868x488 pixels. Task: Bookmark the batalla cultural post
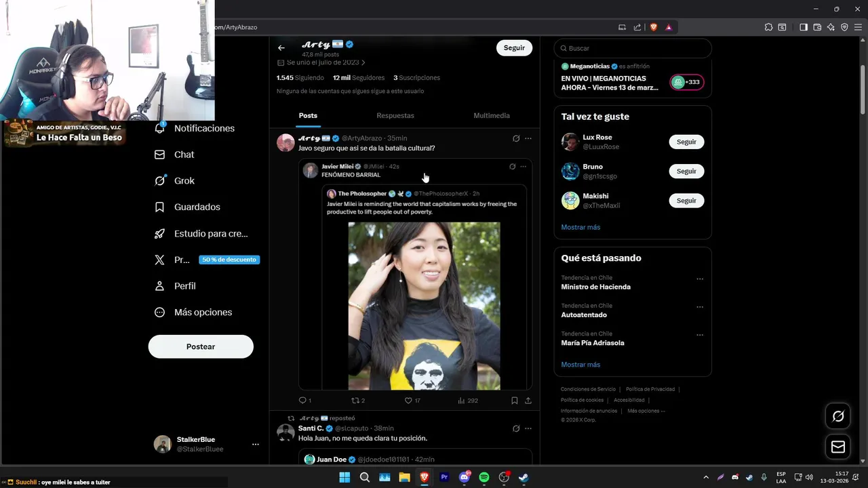515,401
